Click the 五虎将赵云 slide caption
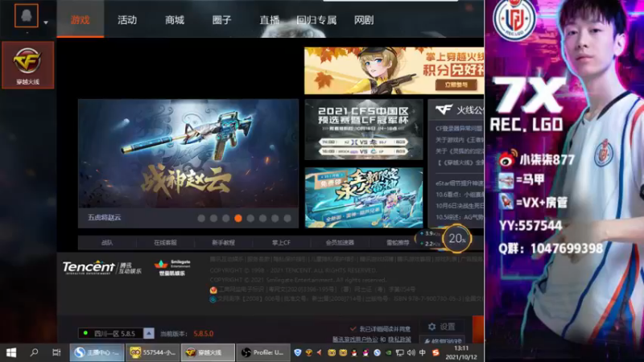The width and height of the screenshot is (644, 362). tap(105, 217)
